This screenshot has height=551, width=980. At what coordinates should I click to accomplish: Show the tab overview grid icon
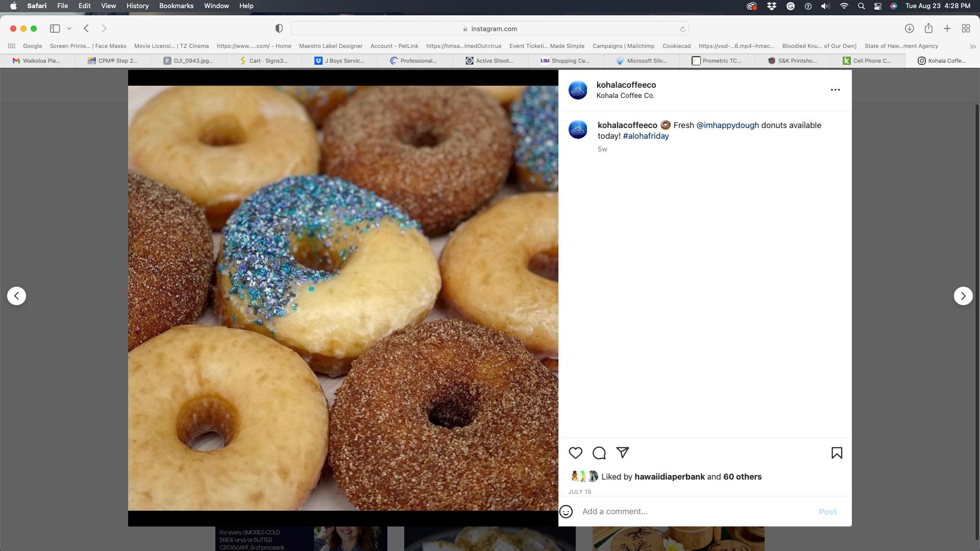[x=966, y=29]
